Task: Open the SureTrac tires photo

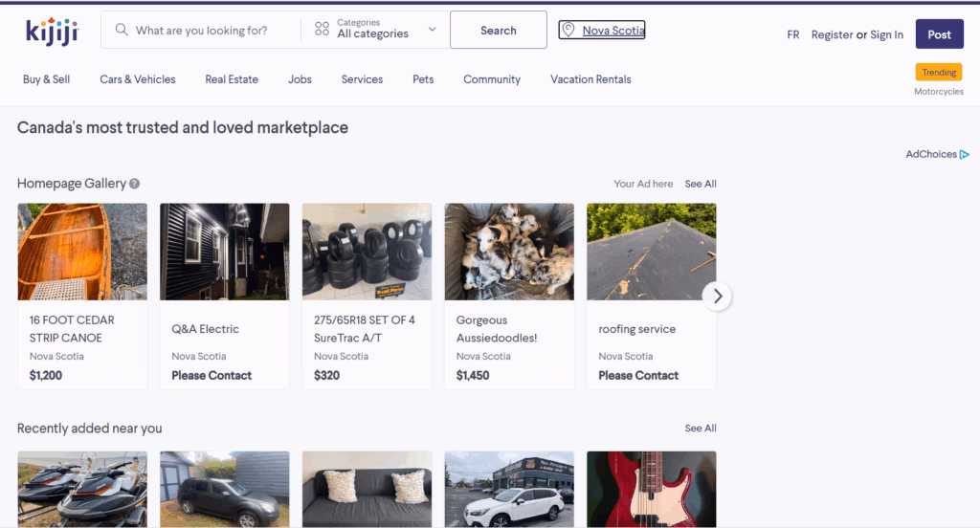Action: click(x=367, y=252)
